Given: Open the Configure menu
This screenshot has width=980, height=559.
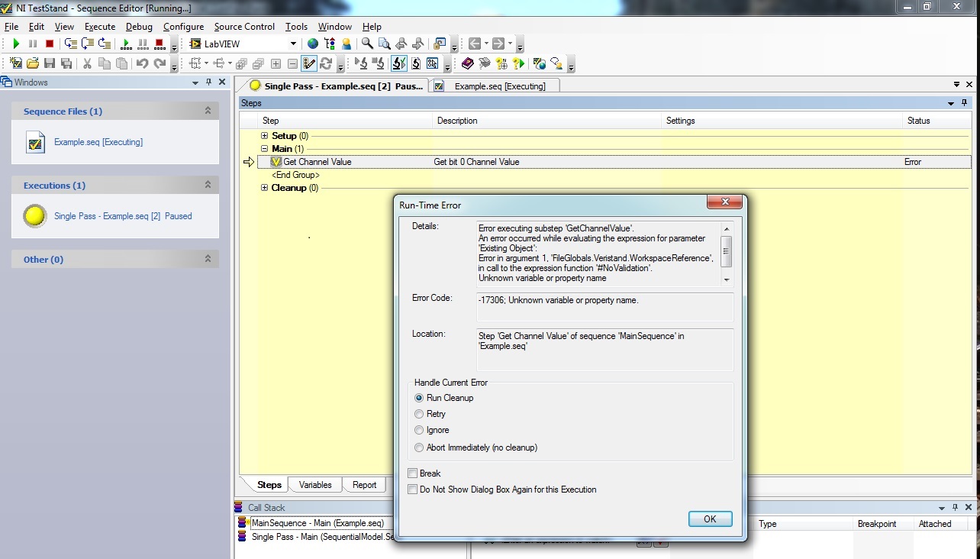Looking at the screenshot, I should click(183, 27).
